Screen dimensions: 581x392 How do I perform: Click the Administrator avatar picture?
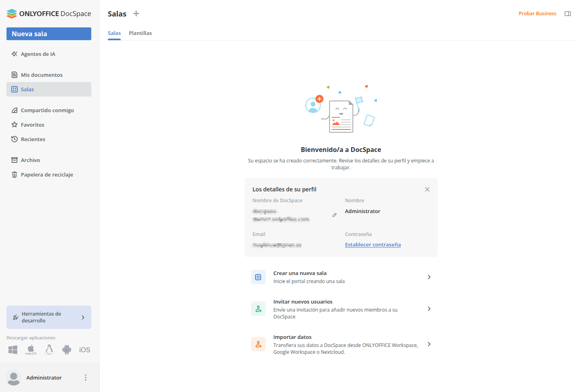(x=14, y=378)
